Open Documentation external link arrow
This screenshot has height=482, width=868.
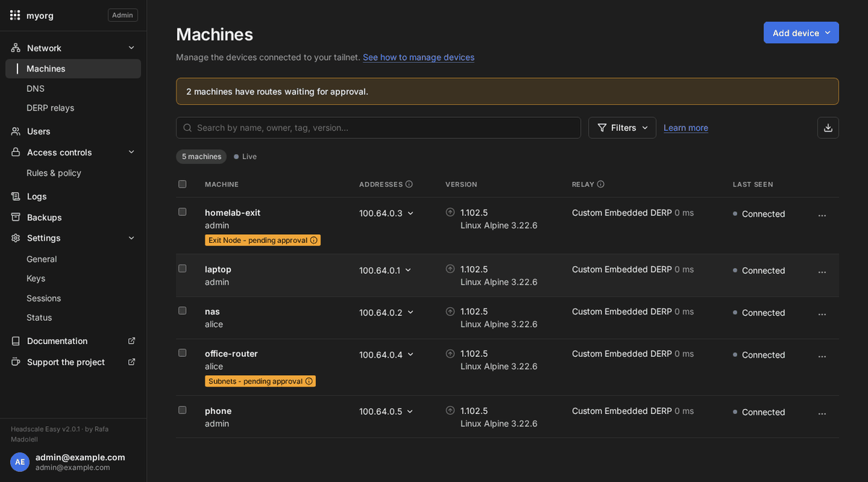click(132, 341)
